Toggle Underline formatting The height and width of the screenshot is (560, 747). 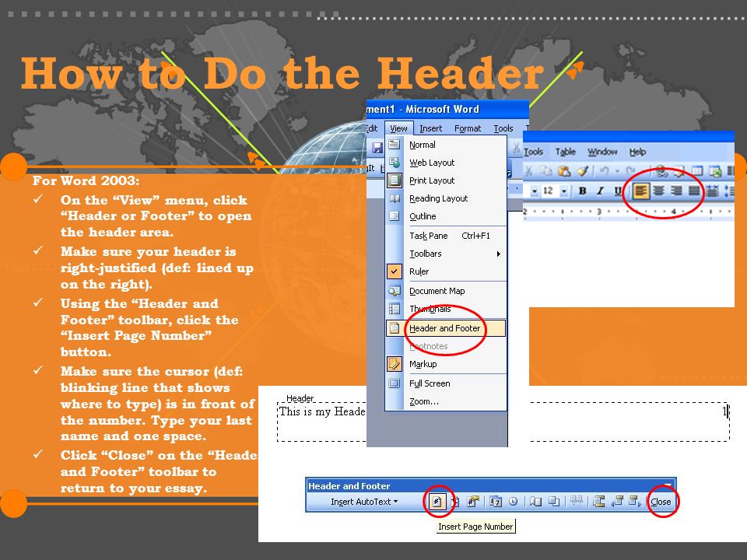pyautogui.click(x=618, y=191)
